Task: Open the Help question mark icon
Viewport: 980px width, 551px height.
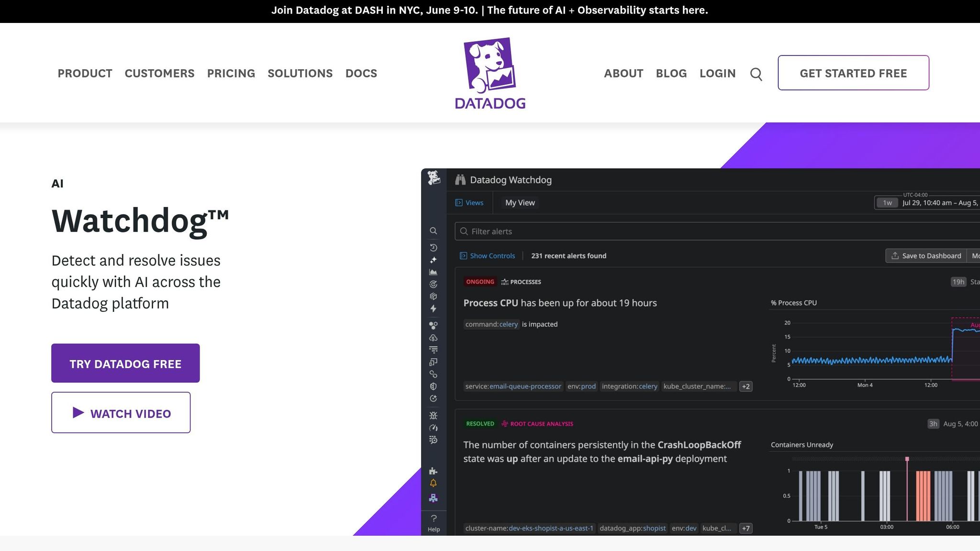Action: click(434, 518)
